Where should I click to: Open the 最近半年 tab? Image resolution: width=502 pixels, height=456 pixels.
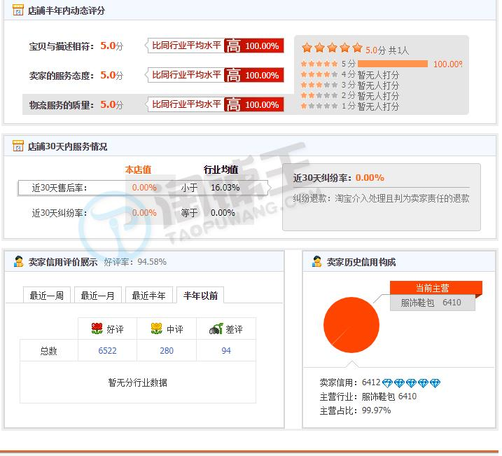click(x=149, y=295)
